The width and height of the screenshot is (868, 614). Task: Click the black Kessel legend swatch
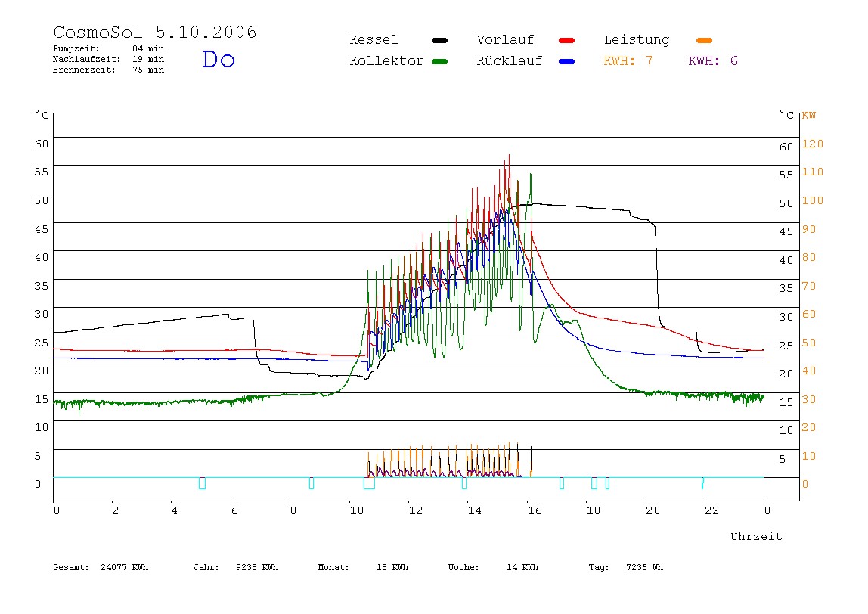point(439,40)
